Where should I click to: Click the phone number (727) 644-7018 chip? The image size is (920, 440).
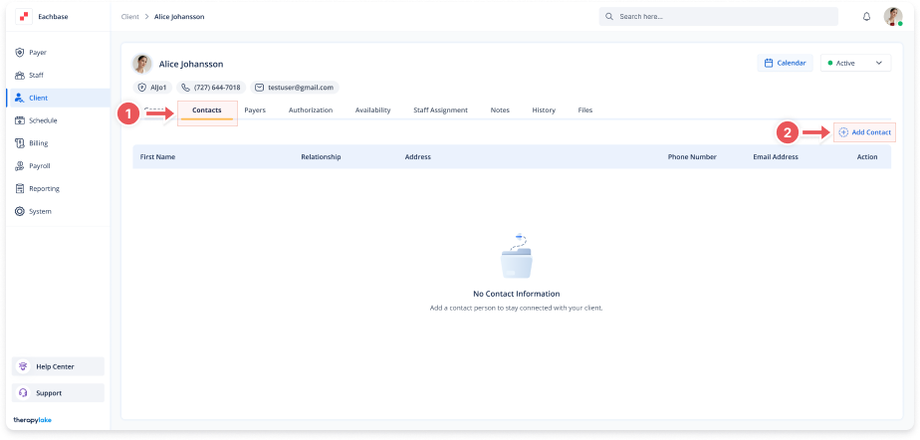(x=211, y=87)
